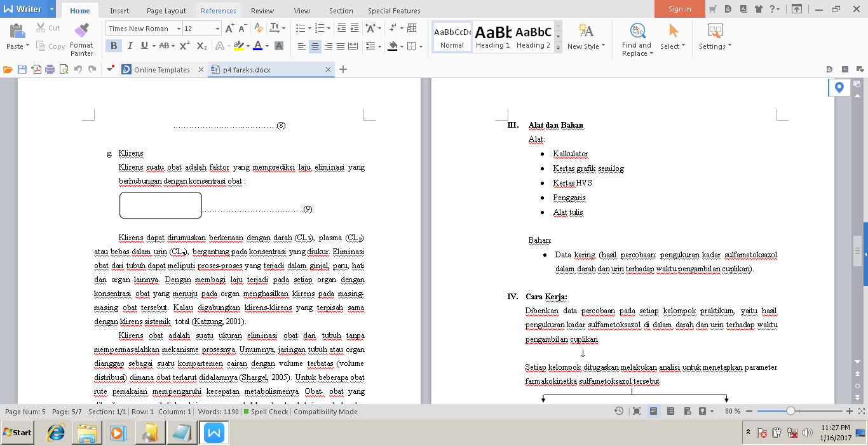Click the insert table grid icon

pos(413,28)
